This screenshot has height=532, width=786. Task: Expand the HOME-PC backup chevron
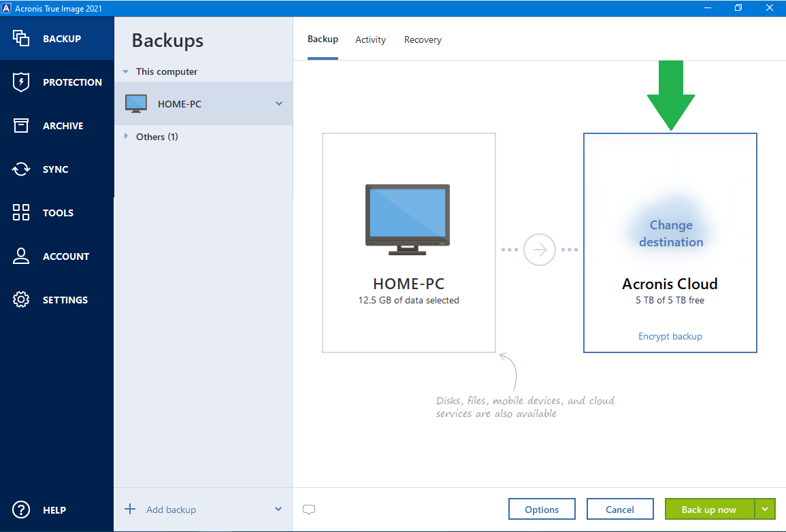(278, 103)
